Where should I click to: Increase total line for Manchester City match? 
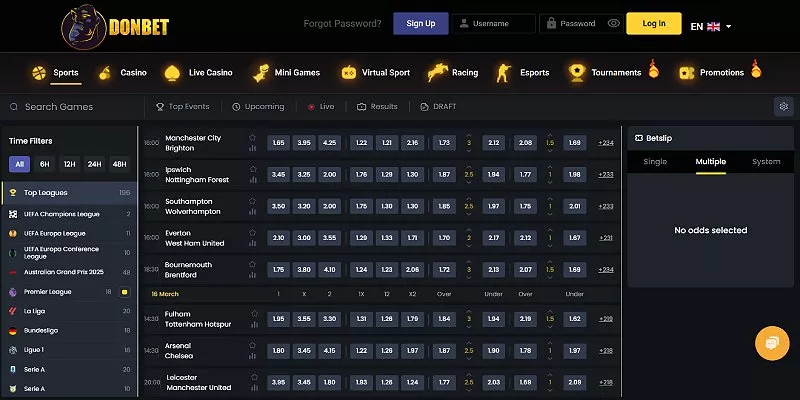pyautogui.click(x=469, y=135)
